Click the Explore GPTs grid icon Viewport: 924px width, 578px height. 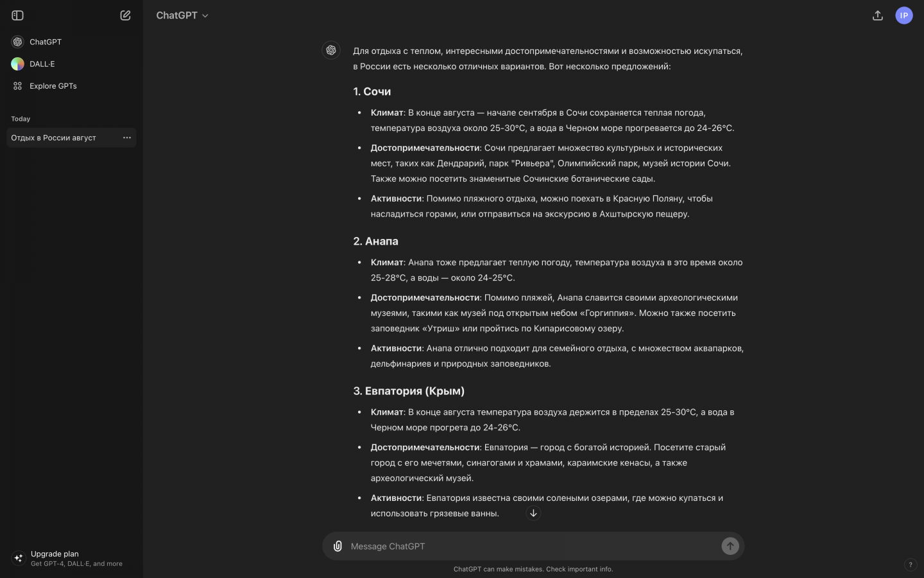pos(18,85)
